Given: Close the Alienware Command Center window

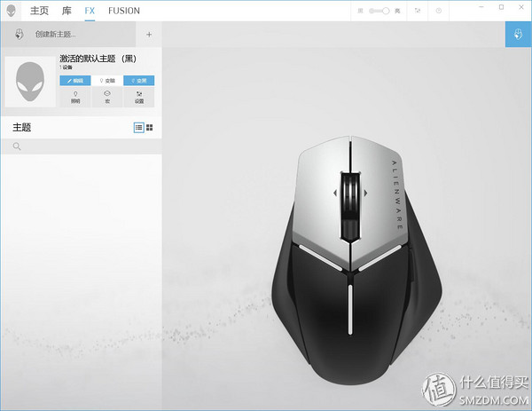Looking at the screenshot, I should [521, 7].
